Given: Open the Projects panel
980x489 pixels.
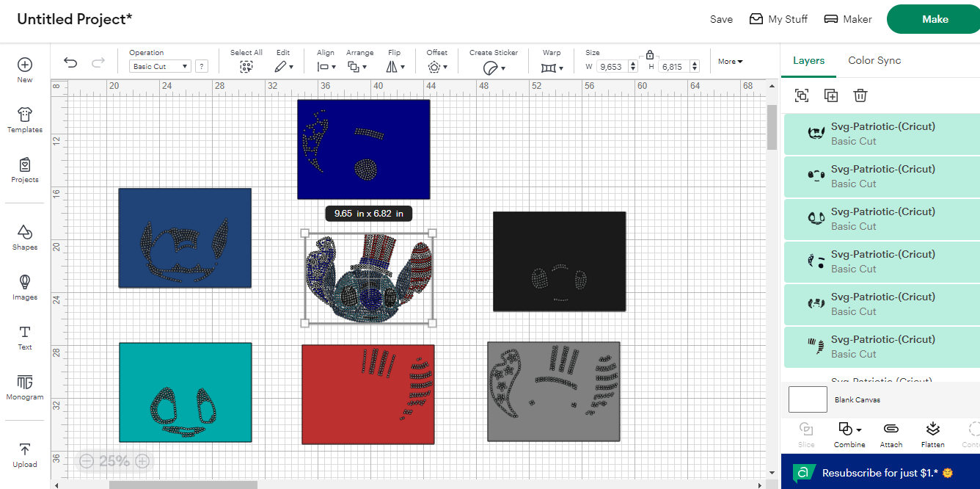Looking at the screenshot, I should click(25, 170).
